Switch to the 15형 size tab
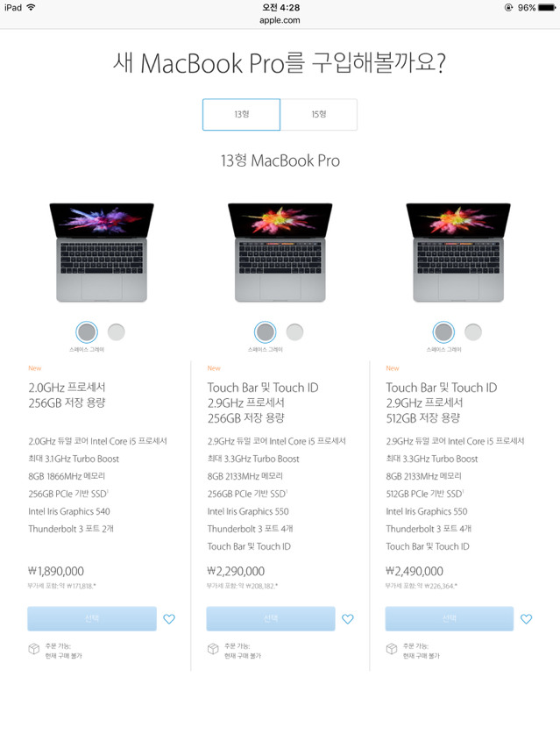 [x=319, y=115]
